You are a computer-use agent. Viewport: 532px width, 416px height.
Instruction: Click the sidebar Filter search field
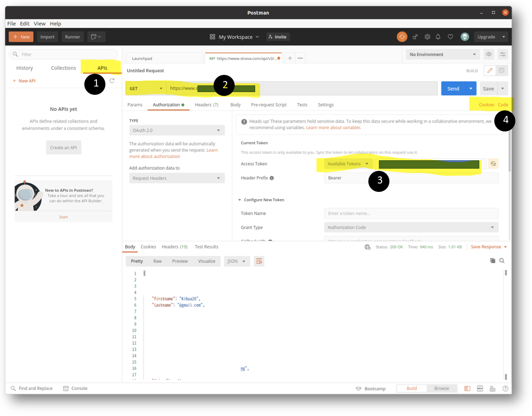pyautogui.click(x=64, y=54)
